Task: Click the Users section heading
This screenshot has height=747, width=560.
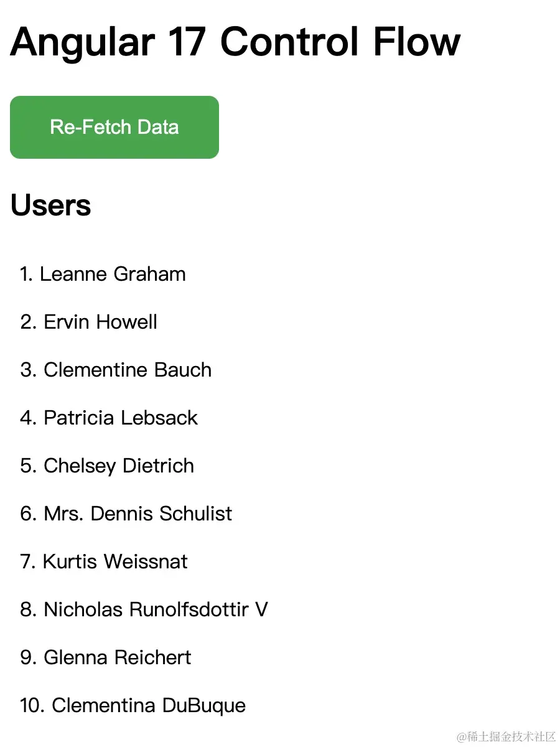Action: tap(51, 205)
